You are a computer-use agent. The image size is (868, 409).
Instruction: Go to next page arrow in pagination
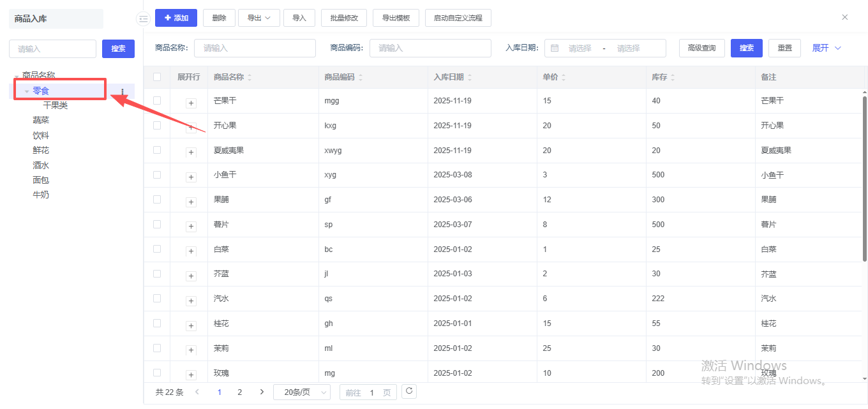click(x=262, y=392)
